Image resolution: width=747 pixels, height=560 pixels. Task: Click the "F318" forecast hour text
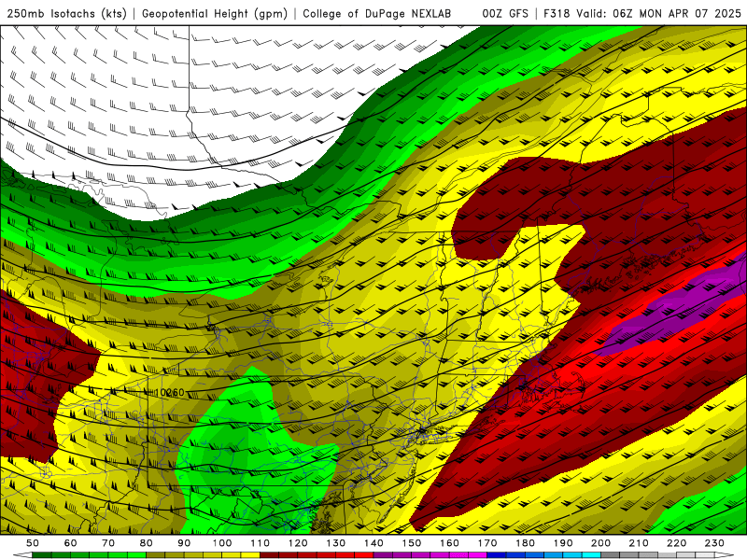557,13
